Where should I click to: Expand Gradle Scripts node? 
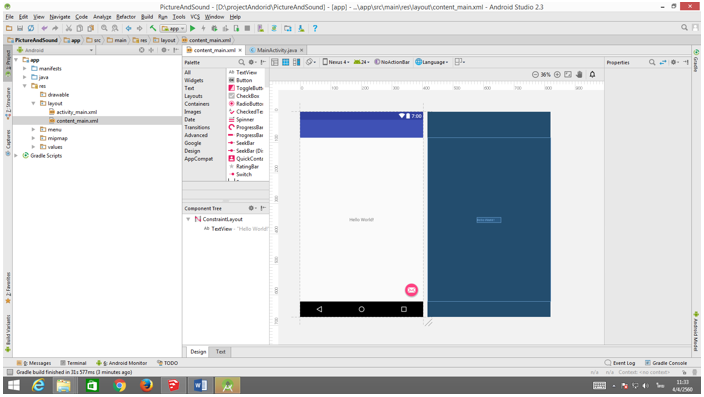point(16,156)
